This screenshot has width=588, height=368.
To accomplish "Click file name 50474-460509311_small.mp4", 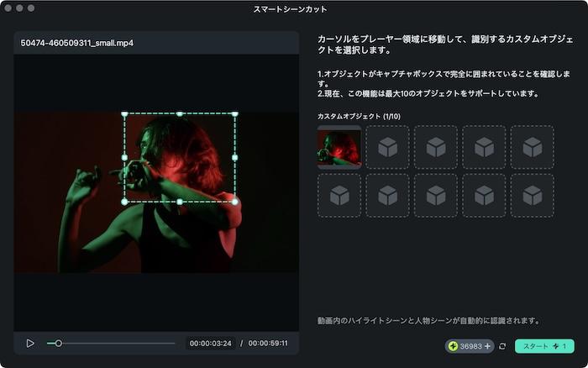I will point(77,43).
